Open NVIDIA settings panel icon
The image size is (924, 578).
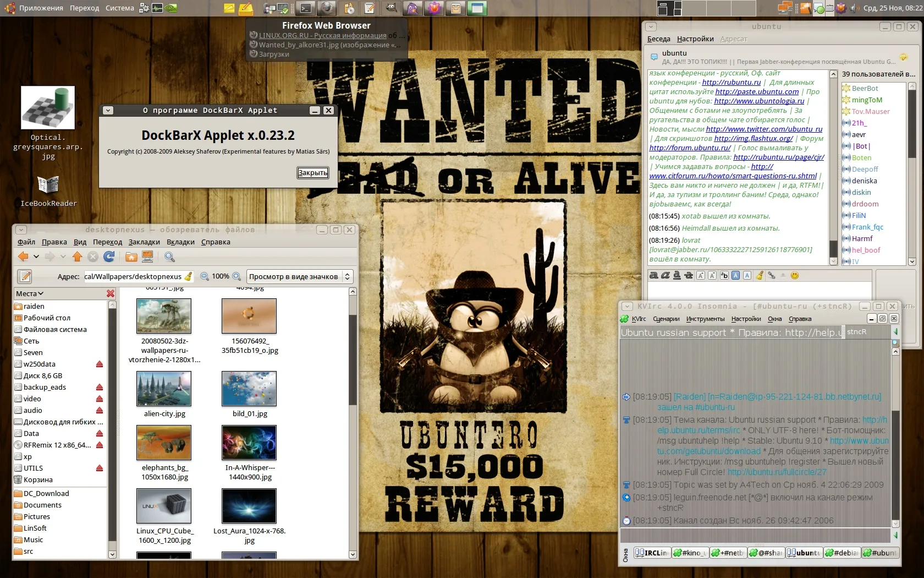[x=171, y=8]
